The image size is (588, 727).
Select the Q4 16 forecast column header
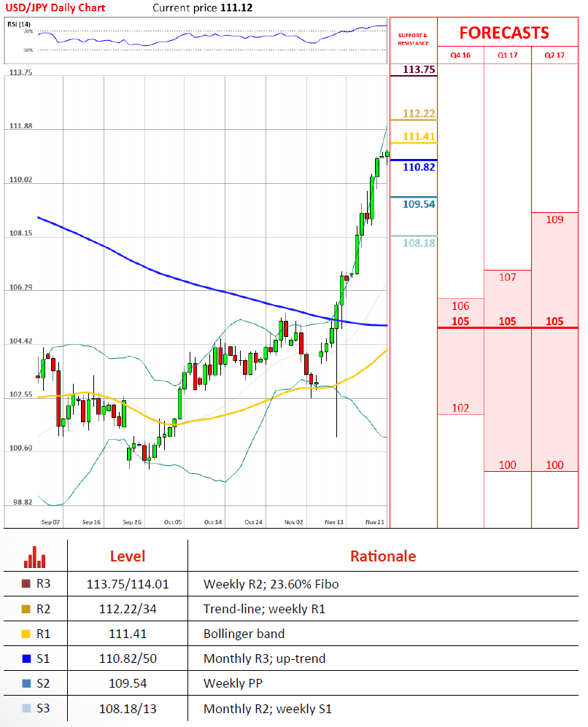(x=460, y=55)
